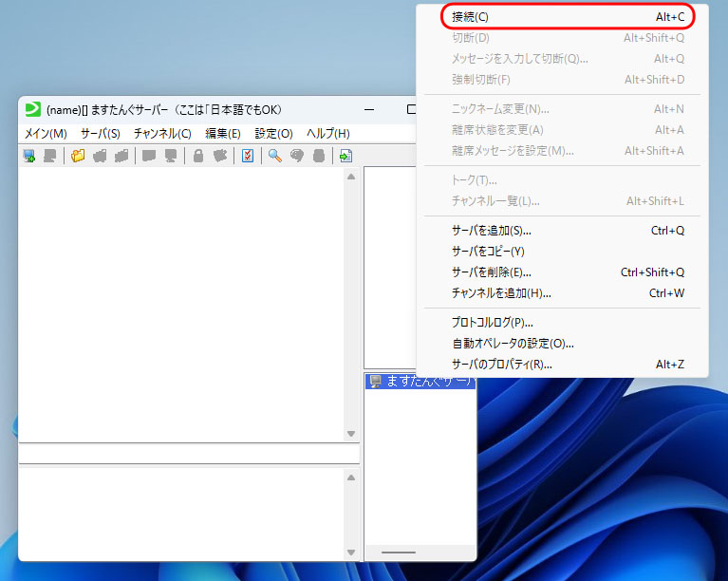Click サーバのプロパティ(R)... menu entry
This screenshot has width=728, height=581.
coord(501,365)
